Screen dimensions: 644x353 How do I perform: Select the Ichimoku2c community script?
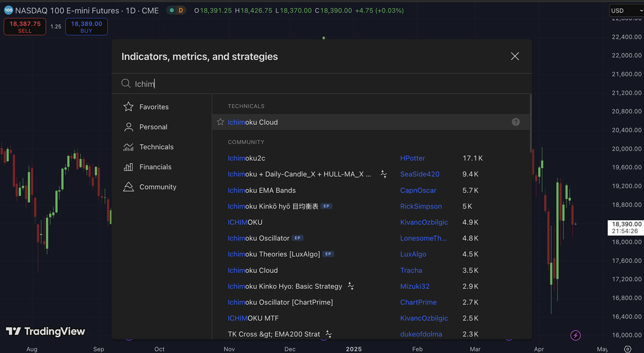click(x=246, y=158)
